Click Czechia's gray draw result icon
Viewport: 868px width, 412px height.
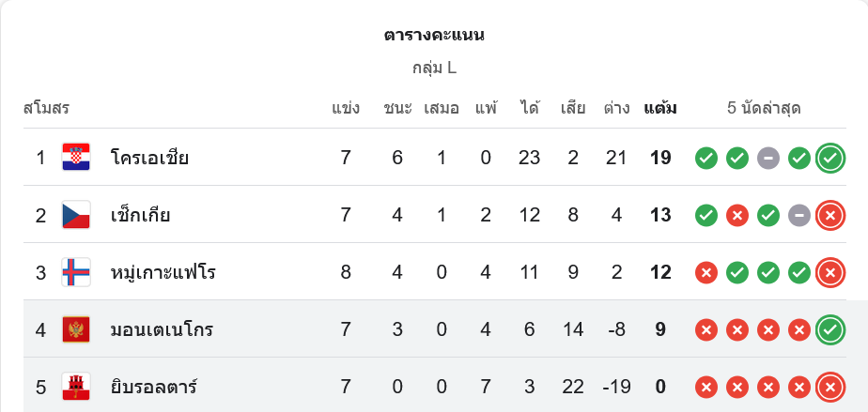click(x=798, y=216)
